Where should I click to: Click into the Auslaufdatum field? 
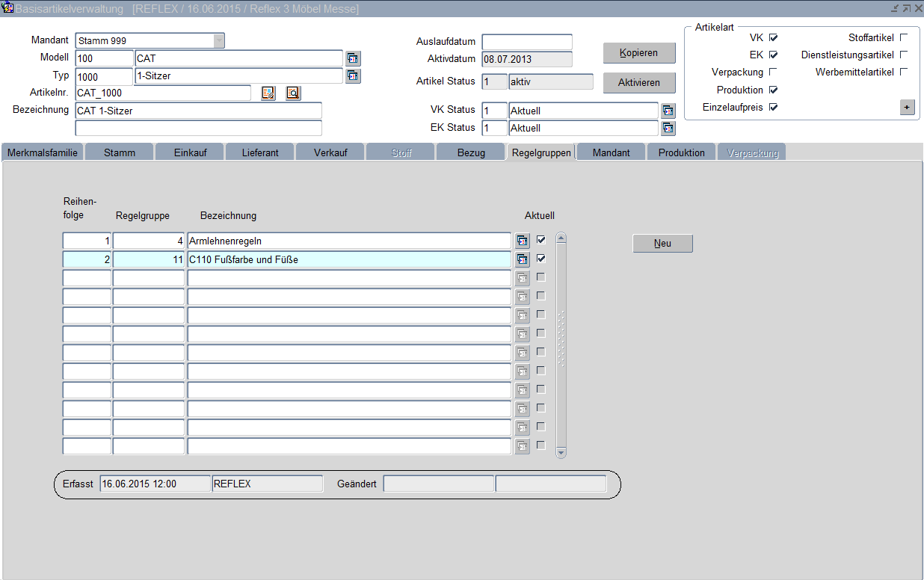527,42
